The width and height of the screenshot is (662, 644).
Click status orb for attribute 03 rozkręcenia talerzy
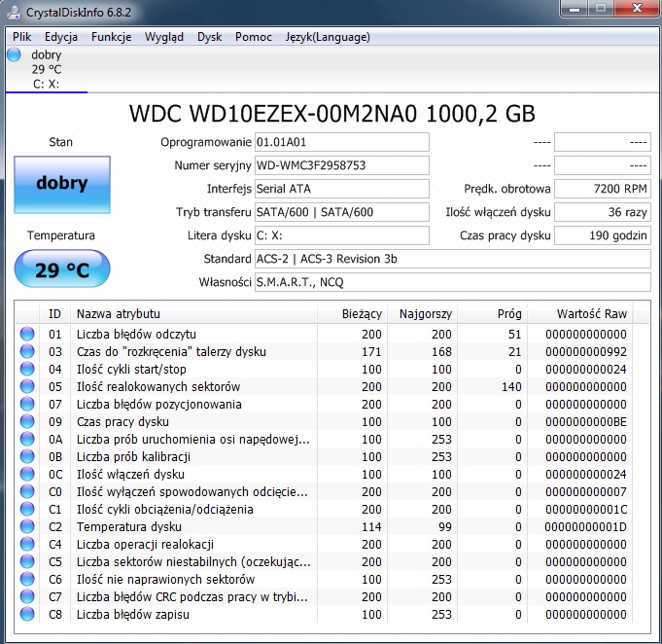(27, 351)
